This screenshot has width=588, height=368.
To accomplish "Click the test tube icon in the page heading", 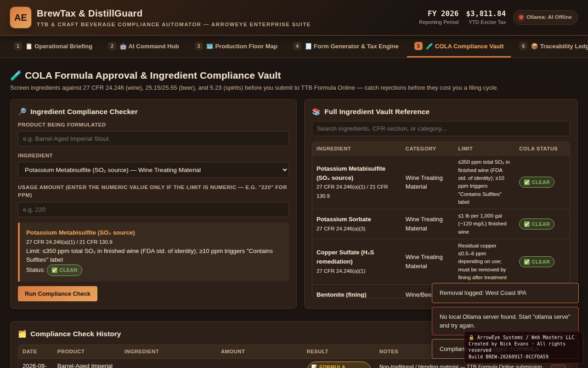I will coord(16,75).
